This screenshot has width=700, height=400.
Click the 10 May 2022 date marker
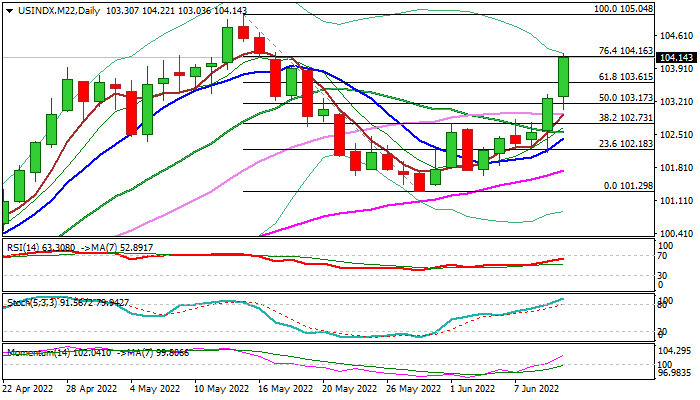[221, 389]
